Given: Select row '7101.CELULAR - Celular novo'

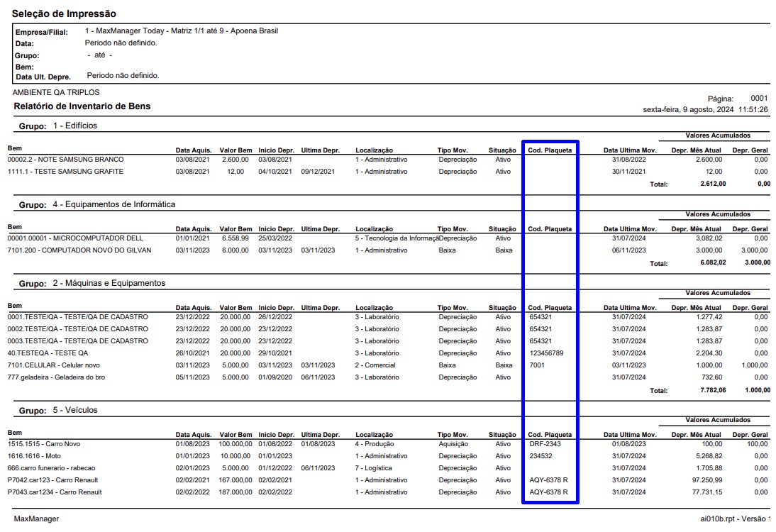Looking at the screenshot, I should pos(387,365).
